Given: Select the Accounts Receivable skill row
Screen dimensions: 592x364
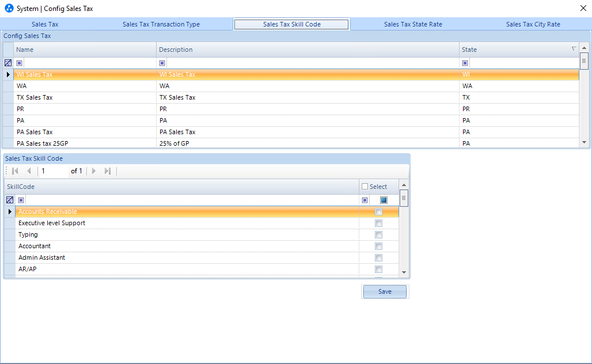Looking at the screenshot, I should tap(207, 211).
